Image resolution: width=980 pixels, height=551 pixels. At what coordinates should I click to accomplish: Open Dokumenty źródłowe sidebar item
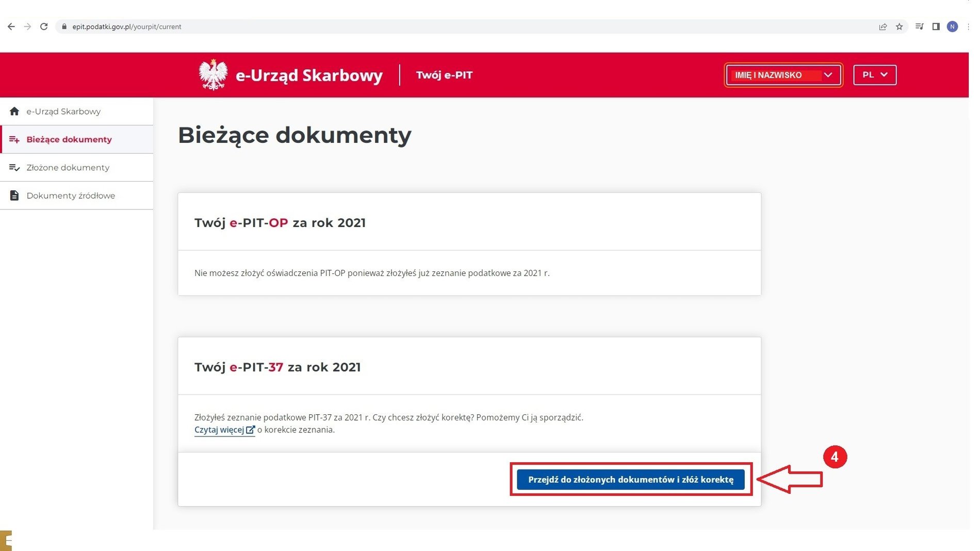[77, 196]
